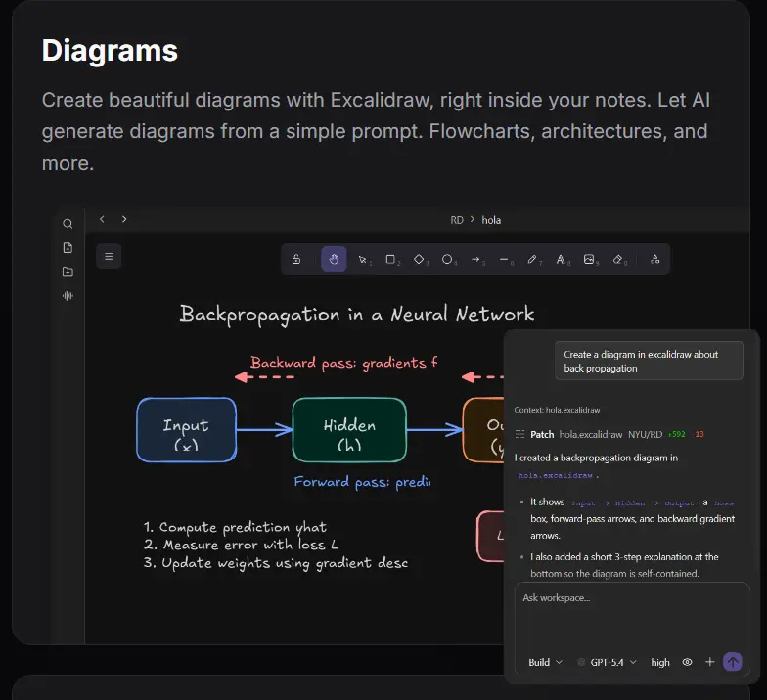767x700 pixels.
Task: Select the Insert image tool
Action: click(x=589, y=260)
